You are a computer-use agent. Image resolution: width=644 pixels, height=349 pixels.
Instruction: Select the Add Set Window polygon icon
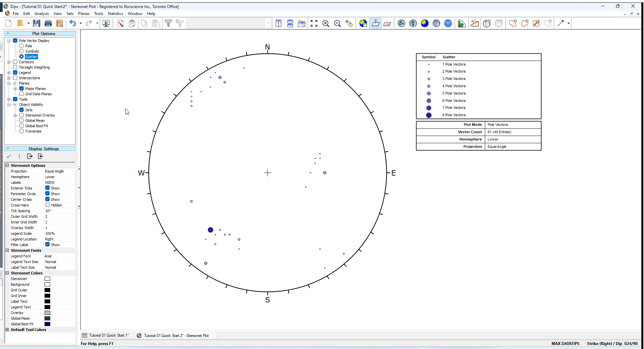[x=513, y=23]
